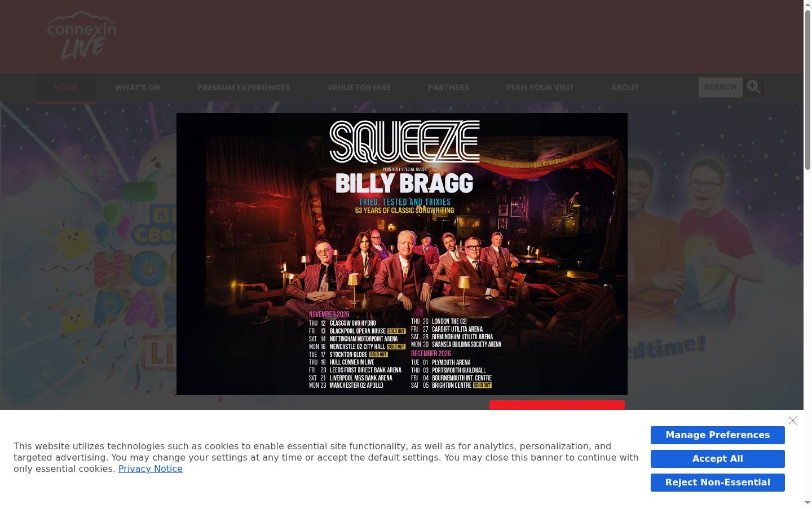The width and height of the screenshot is (812, 508).
Task: Go to previous carousel slide arrow
Action: [26, 318]
